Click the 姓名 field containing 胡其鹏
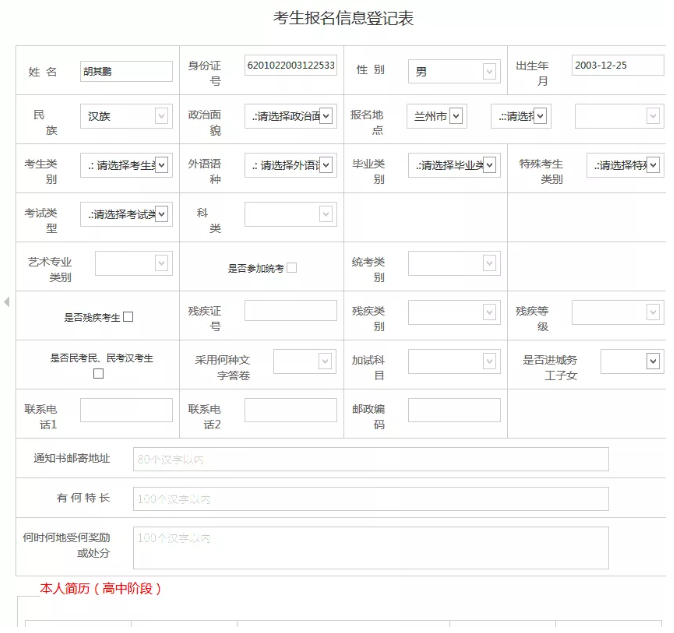This screenshot has height=633, width=674. [x=126, y=71]
